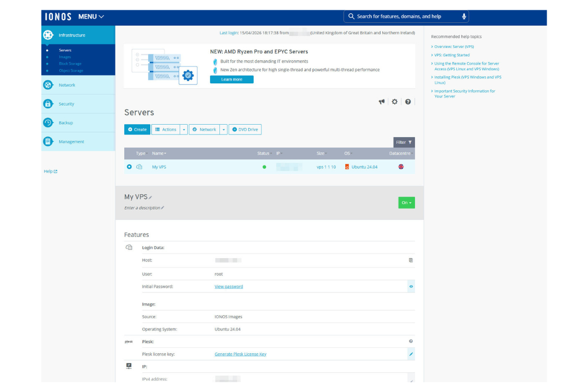Edit the server description field
The height and width of the screenshot is (392, 588).
click(144, 208)
